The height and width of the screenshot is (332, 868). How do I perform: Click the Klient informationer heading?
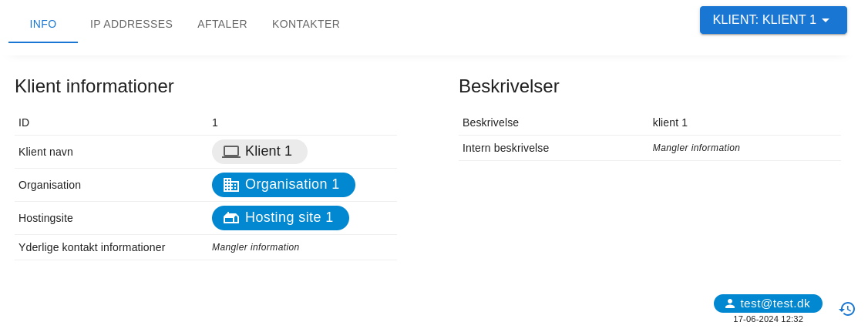[94, 86]
